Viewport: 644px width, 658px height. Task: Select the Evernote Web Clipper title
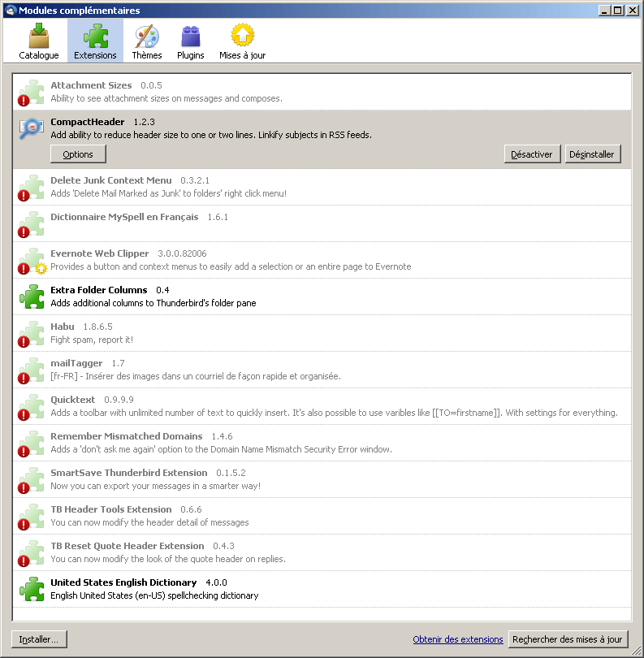[100, 253]
